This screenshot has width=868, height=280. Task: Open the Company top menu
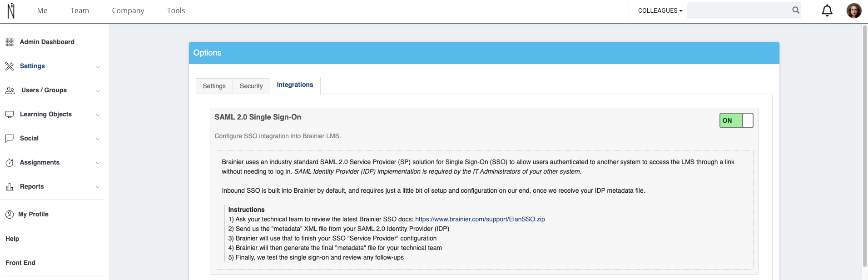click(128, 10)
